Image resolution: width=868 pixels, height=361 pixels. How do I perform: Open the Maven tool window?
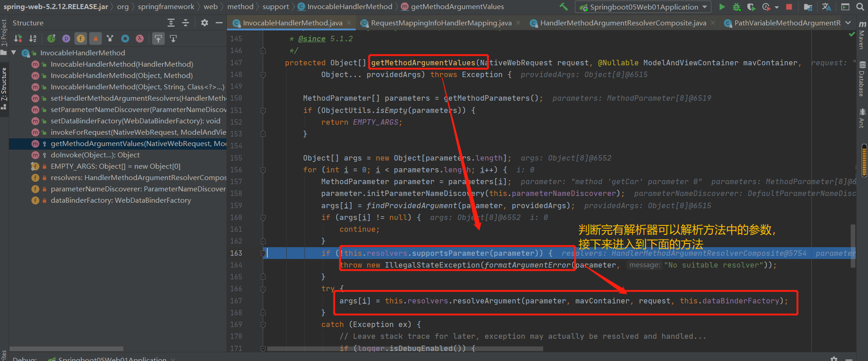(862, 35)
